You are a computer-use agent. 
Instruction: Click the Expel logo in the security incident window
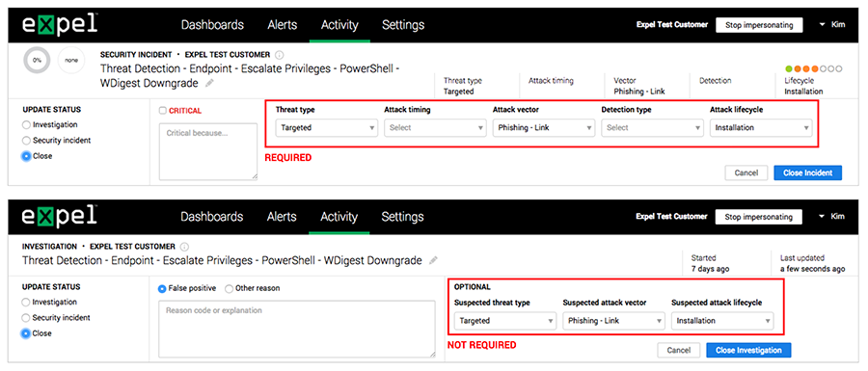click(61, 24)
